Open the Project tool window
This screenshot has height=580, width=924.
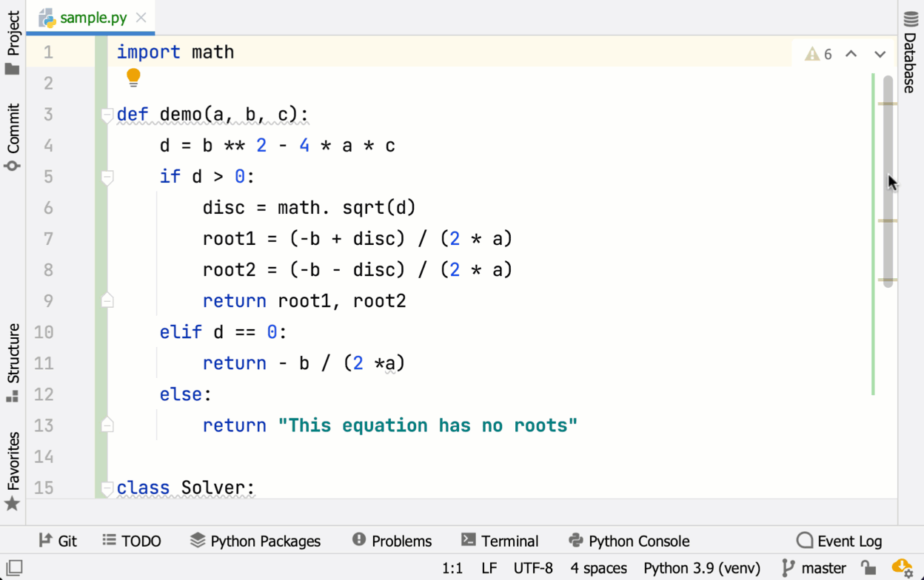point(13,43)
